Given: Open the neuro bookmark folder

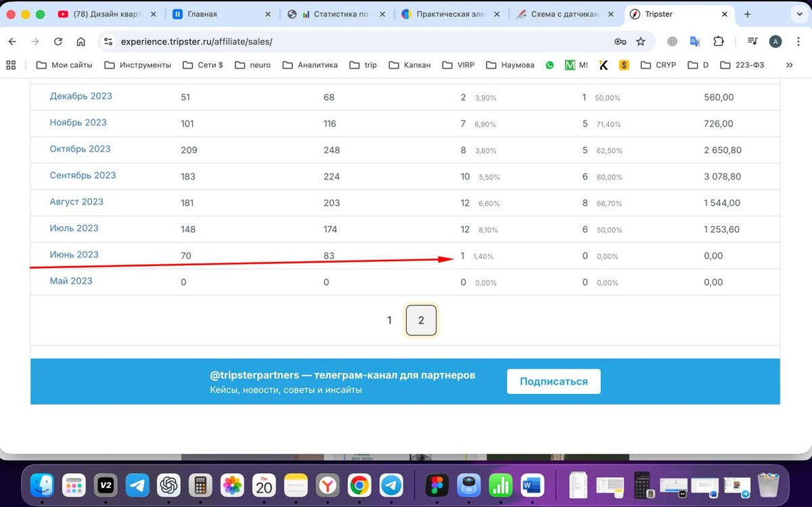Looking at the screenshot, I should pos(252,65).
